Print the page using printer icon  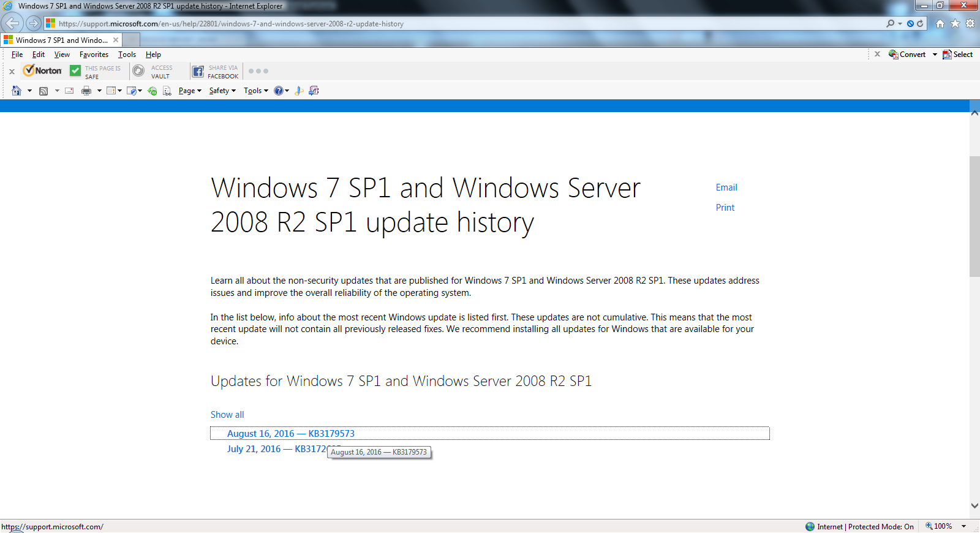(86, 91)
